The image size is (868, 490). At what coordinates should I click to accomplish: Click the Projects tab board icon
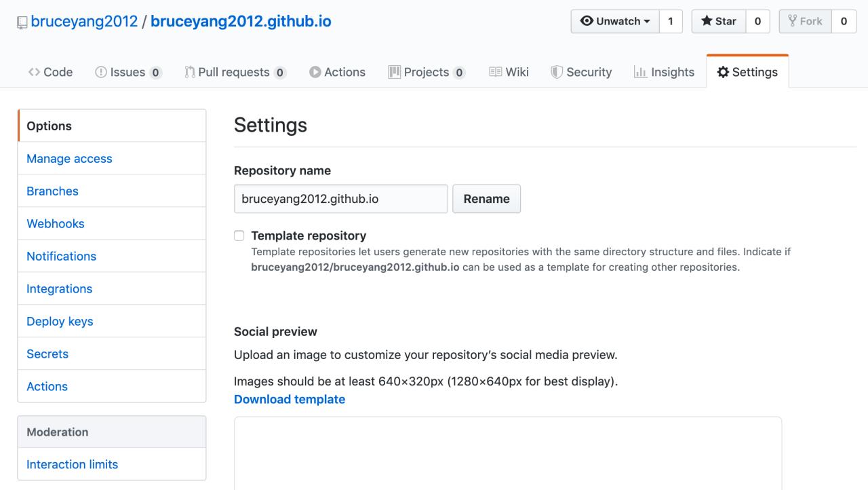(x=394, y=72)
